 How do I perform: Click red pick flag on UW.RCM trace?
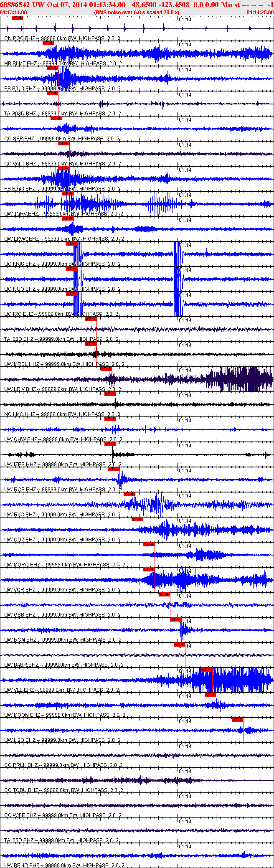point(176,619)
